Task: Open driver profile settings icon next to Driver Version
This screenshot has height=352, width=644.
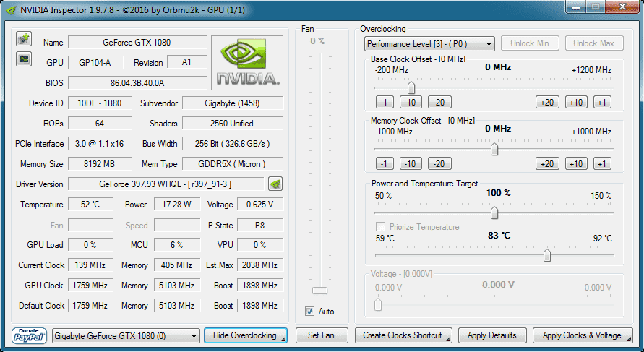Action: click(275, 184)
